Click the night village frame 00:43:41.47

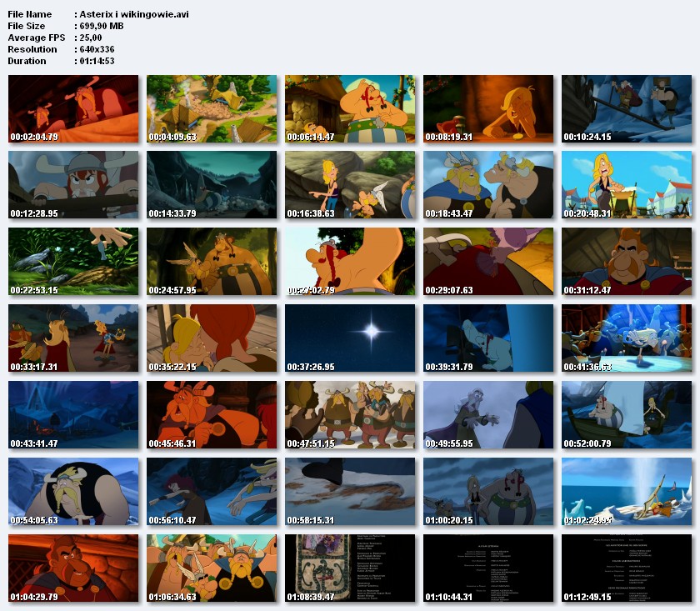(73, 415)
